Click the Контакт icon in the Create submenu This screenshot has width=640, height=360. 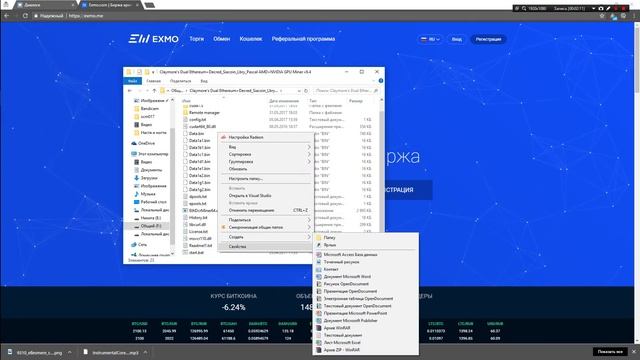click(x=319, y=269)
